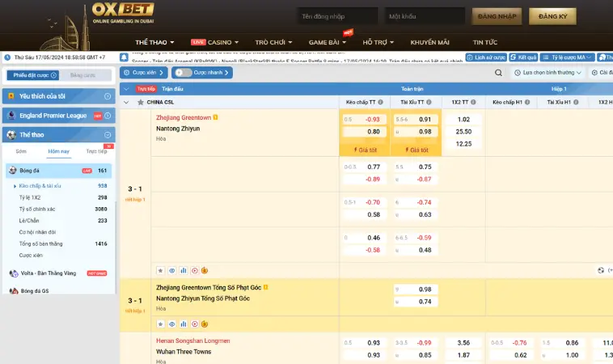The width and height of the screenshot is (613, 364).
Task: Favorite the CHINA CSL league star
Action: (x=142, y=103)
